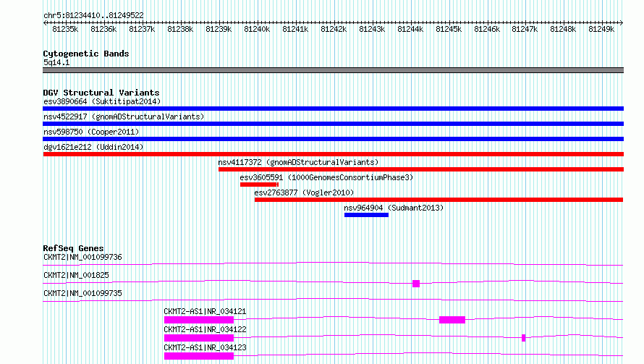Click the 81237k ruler tick label
This screenshot has width=644, height=364.
(x=142, y=29)
